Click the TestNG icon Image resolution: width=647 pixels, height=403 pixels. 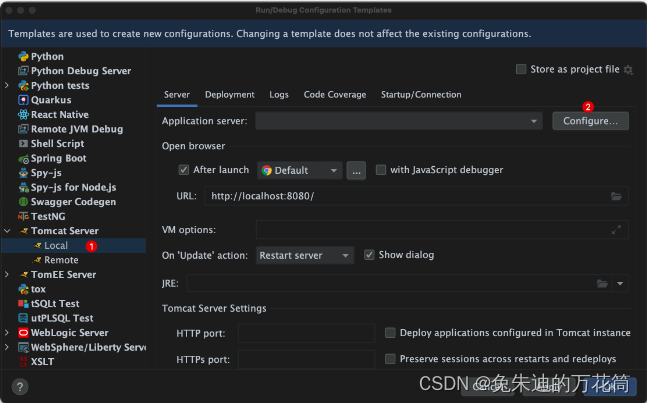point(24,217)
